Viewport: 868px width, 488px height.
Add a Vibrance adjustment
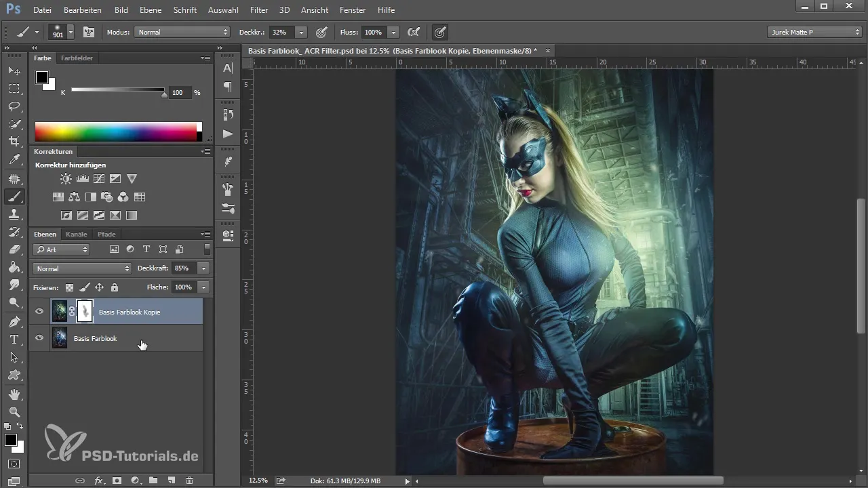tap(132, 179)
